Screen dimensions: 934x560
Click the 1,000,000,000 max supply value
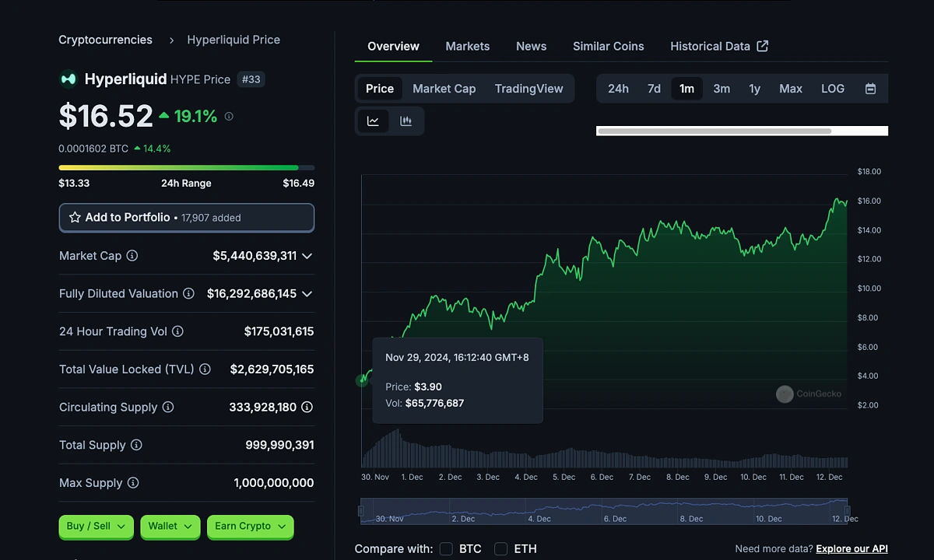(274, 483)
